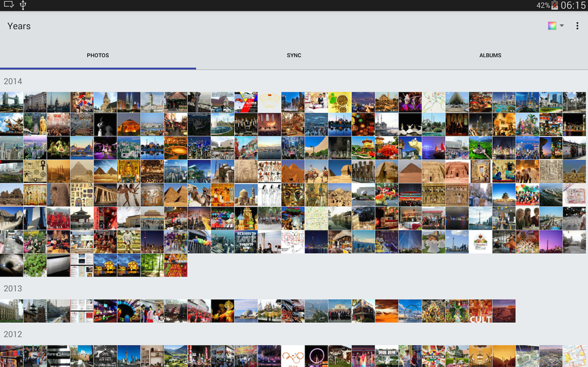Viewport: 588px width, 367px height.
Task: Tap the 2013 year section header
Action: click(x=13, y=288)
